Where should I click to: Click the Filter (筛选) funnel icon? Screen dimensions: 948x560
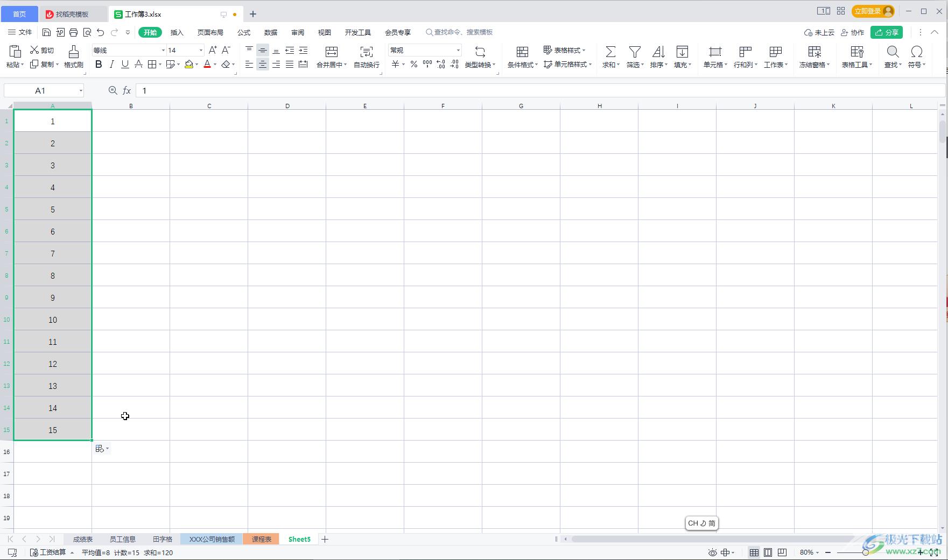[x=635, y=52]
